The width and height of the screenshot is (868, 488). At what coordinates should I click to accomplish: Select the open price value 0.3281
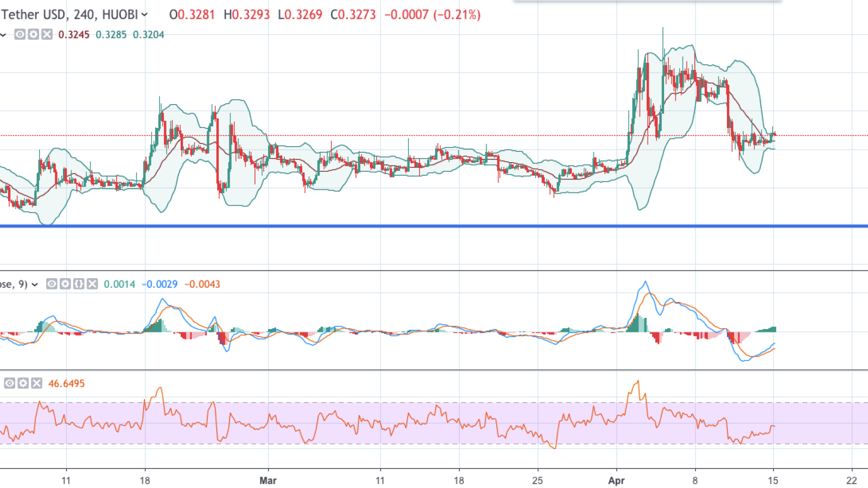coord(196,15)
